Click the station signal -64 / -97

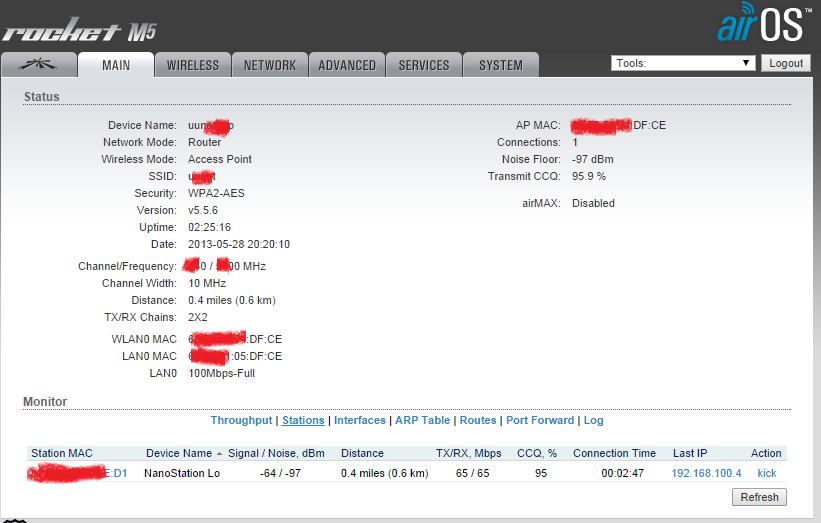(x=280, y=473)
